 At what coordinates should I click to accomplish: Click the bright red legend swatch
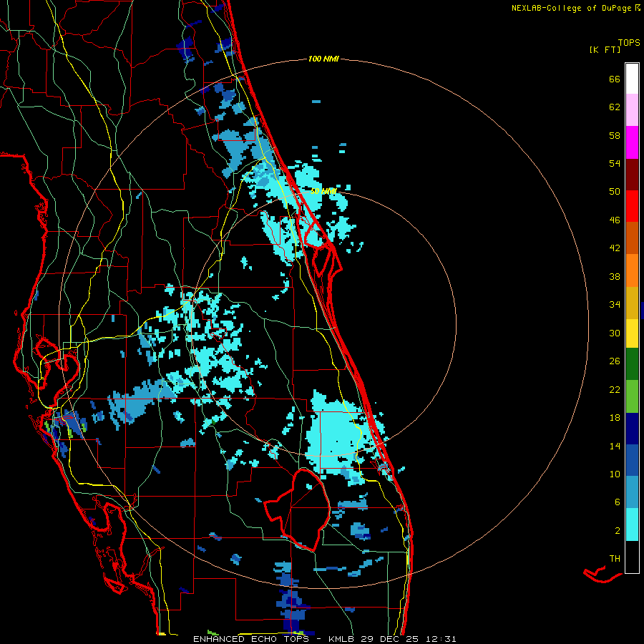click(632, 206)
